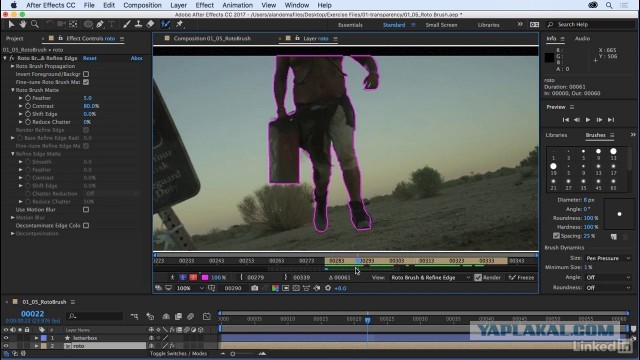Click Spotlight search icon in menu bar
Image resolution: width=640 pixels, height=360 pixels.
609,5
